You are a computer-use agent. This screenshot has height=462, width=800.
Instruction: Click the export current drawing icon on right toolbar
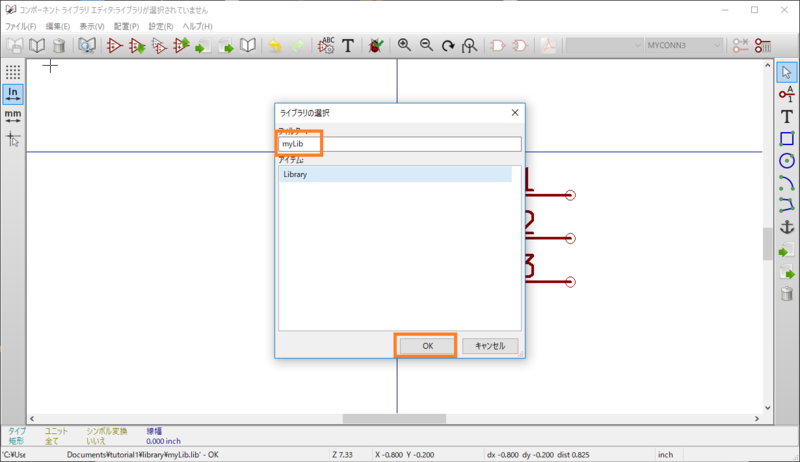[x=787, y=272]
